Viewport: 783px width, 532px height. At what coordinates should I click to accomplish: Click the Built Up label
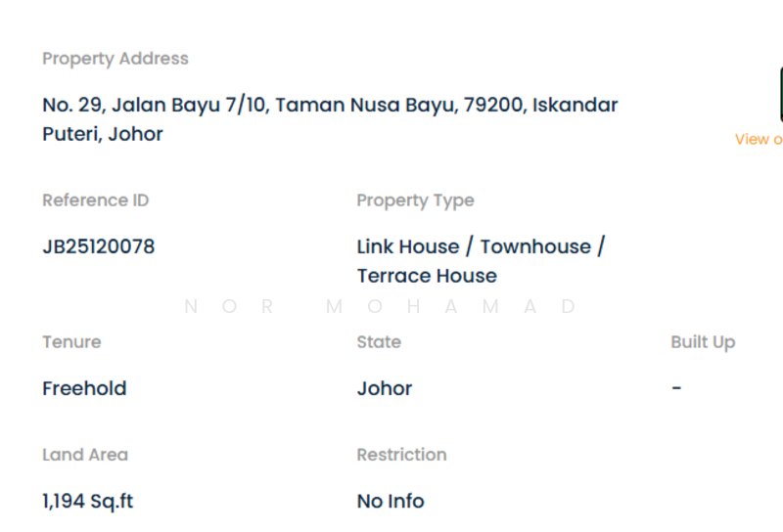703,342
